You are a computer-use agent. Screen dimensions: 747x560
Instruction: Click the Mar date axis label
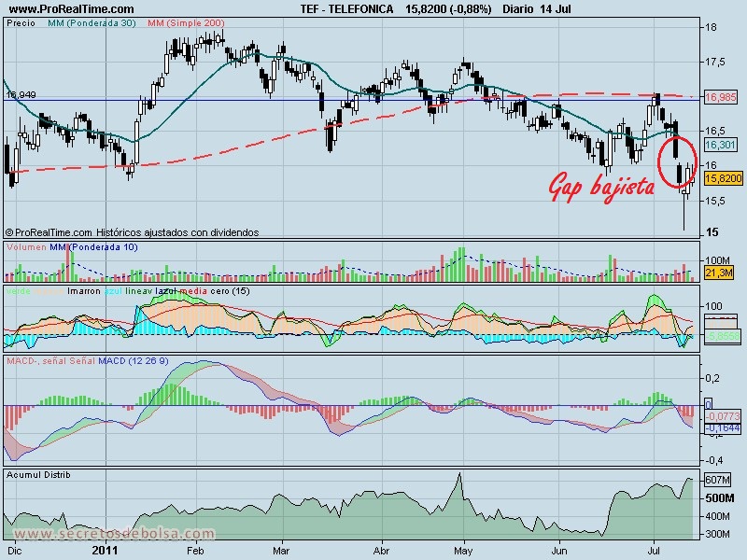pos(281,551)
